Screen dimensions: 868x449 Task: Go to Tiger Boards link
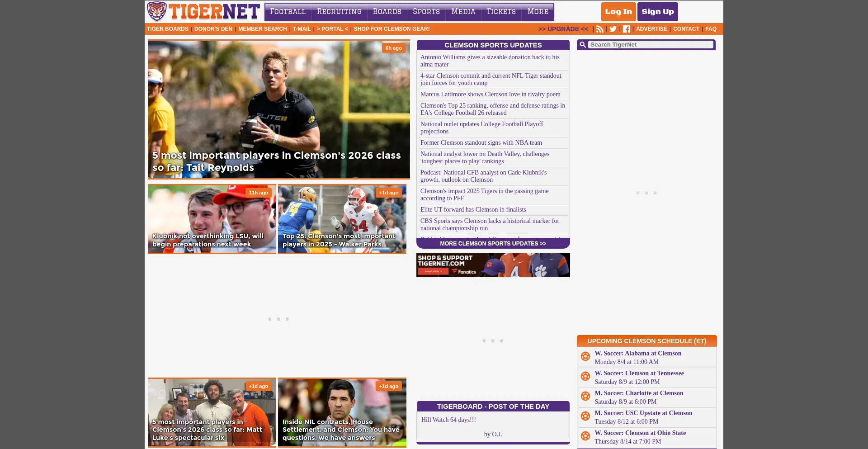click(x=168, y=29)
